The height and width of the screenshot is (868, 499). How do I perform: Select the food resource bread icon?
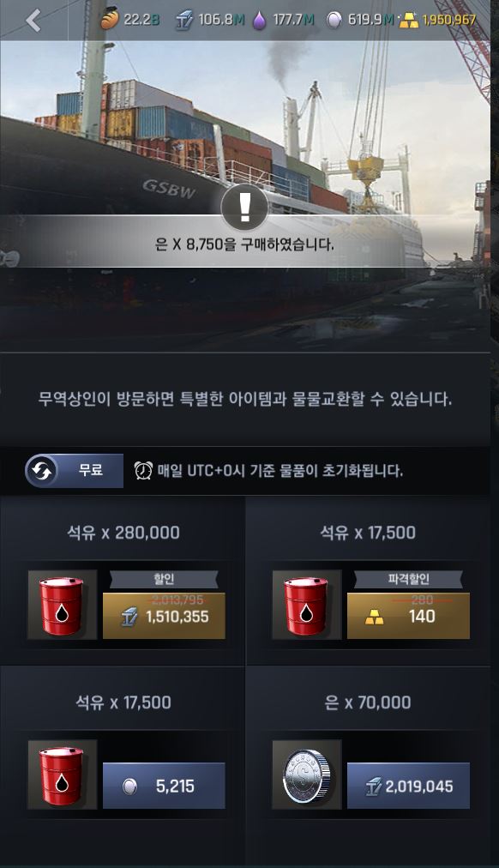pos(110,21)
